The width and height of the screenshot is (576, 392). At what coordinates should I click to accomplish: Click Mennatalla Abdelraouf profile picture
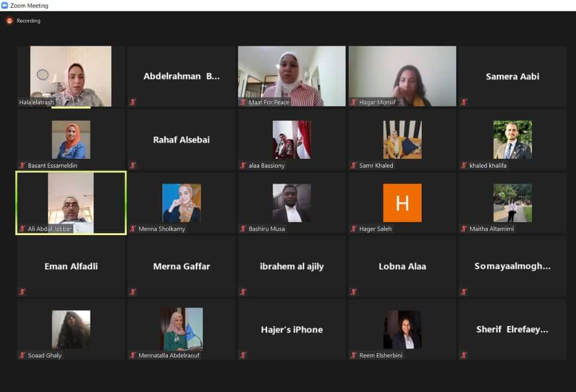click(181, 329)
